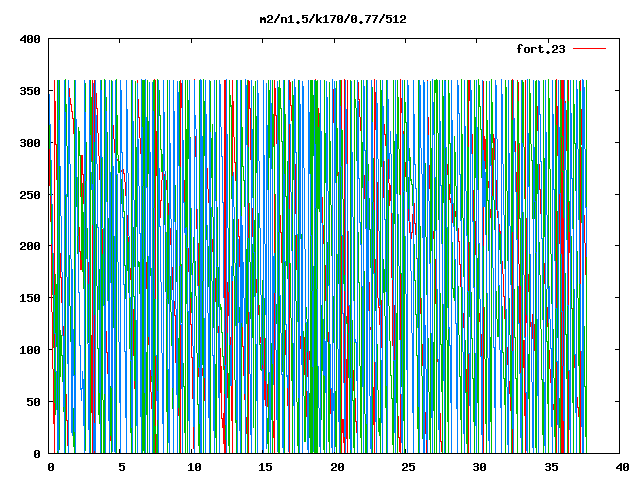Click the y-axis label 200

(30, 246)
